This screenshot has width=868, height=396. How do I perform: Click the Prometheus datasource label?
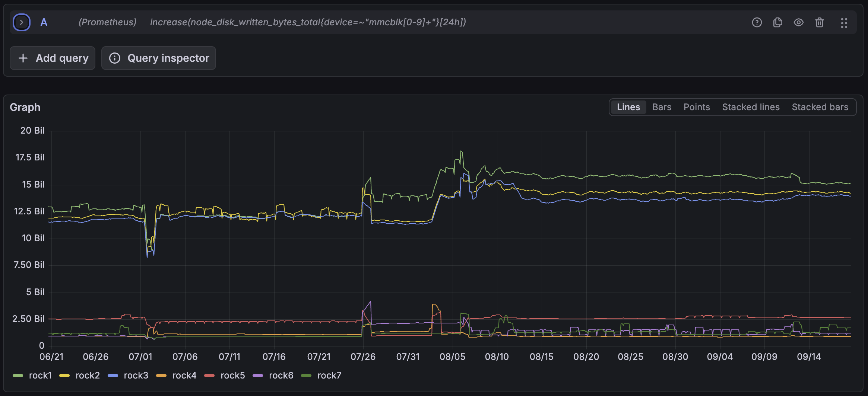pos(107,22)
